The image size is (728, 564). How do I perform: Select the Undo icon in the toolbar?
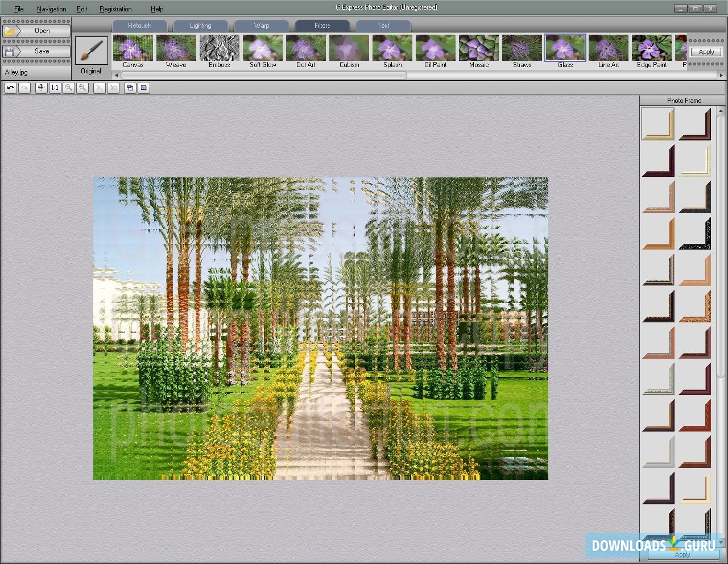(10, 88)
